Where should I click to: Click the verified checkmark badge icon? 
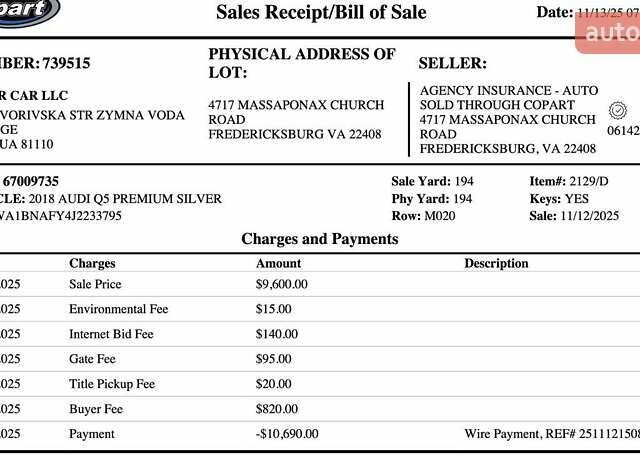(x=617, y=110)
